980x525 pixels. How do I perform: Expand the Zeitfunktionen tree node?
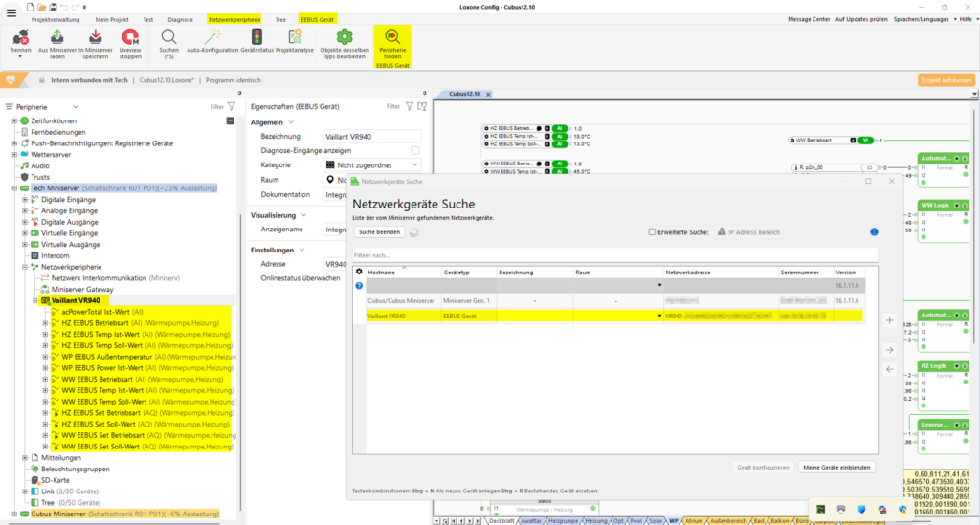14,120
